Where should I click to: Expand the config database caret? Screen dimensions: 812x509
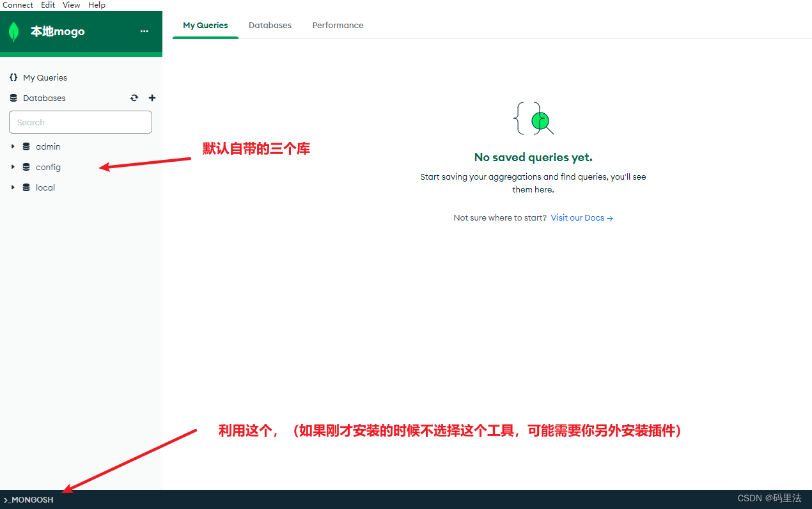(13, 167)
